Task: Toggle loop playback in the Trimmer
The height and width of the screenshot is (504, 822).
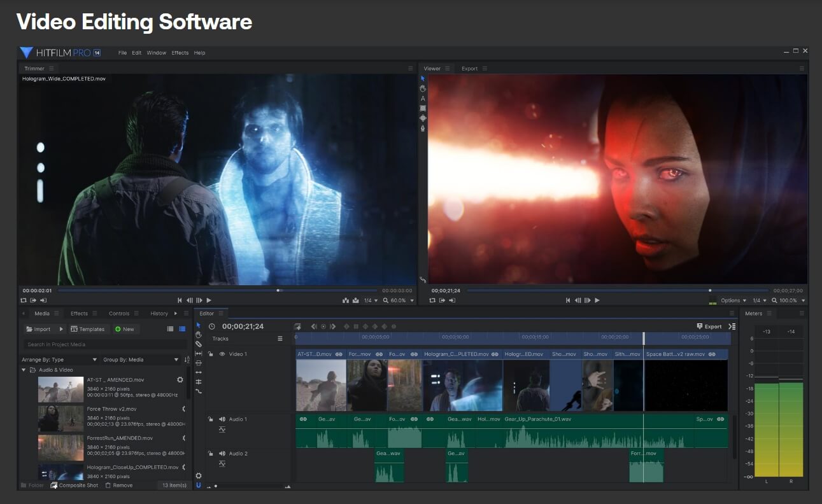Action: tap(24, 300)
